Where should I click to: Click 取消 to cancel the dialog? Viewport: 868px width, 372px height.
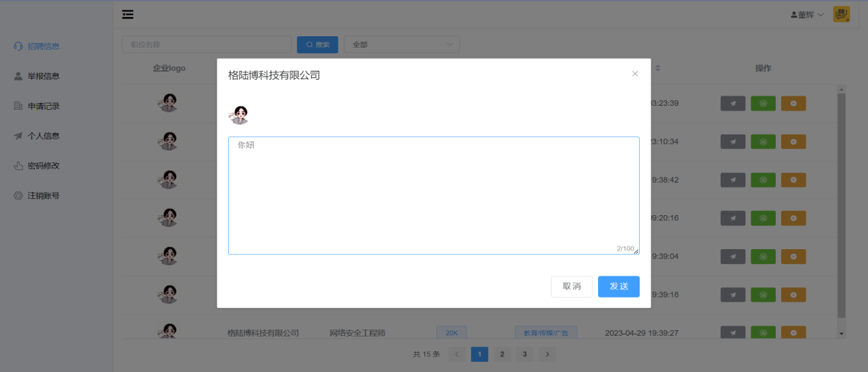pos(571,287)
